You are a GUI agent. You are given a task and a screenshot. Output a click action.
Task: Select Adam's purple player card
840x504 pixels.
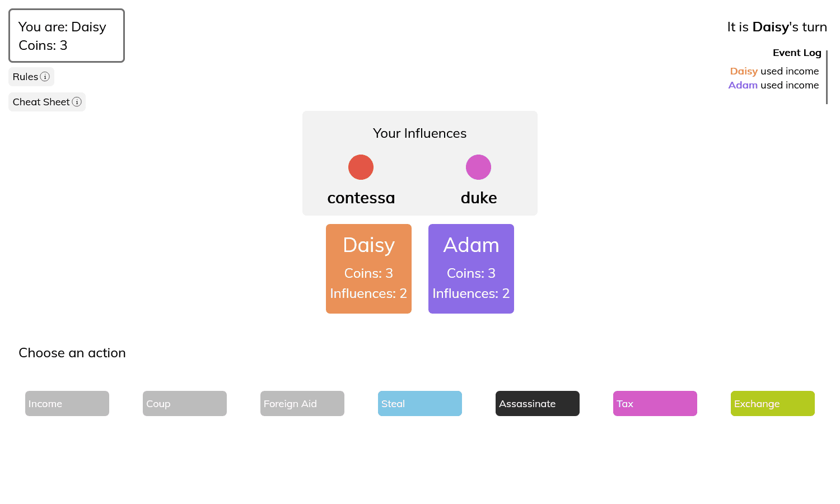pos(471,269)
